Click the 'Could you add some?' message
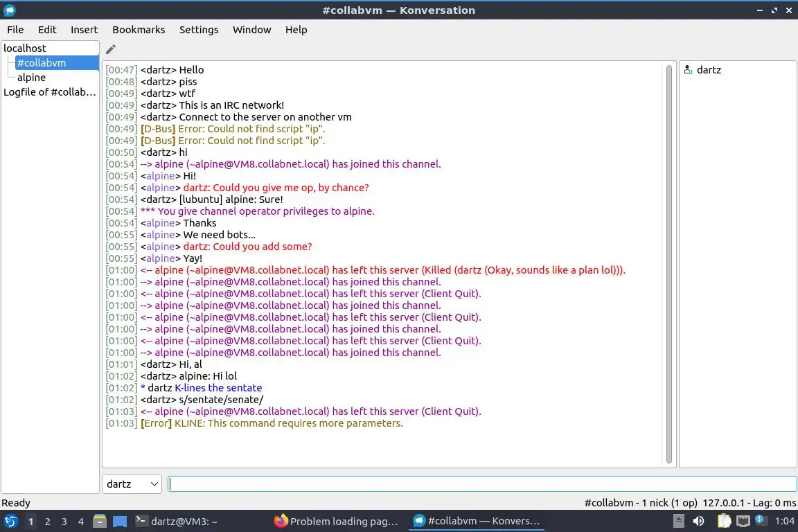 (247, 247)
